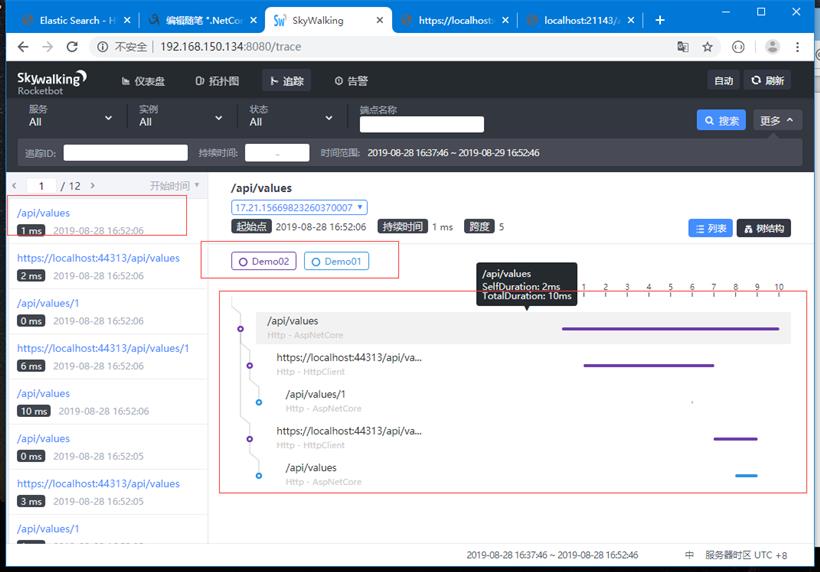Screen dimensions: 820x572
Task: Collapse the 更多 options expander
Action: coord(777,121)
